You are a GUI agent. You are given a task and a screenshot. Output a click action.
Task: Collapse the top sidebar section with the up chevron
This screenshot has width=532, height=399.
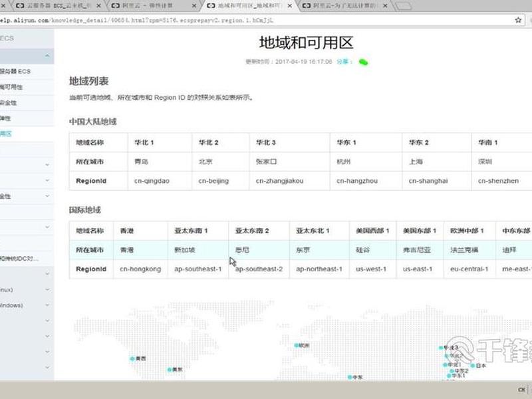(x=47, y=56)
